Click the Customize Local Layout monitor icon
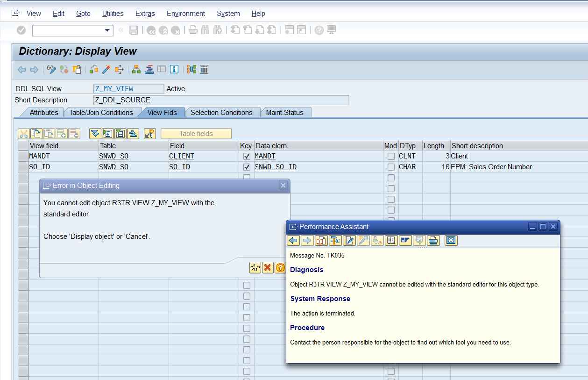Screen dimensions: 588x380 tap(331, 30)
